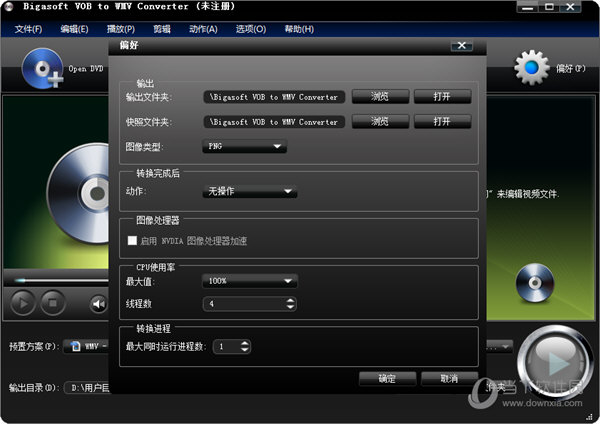Open the 图像类型 PNG dropdown

click(245, 146)
